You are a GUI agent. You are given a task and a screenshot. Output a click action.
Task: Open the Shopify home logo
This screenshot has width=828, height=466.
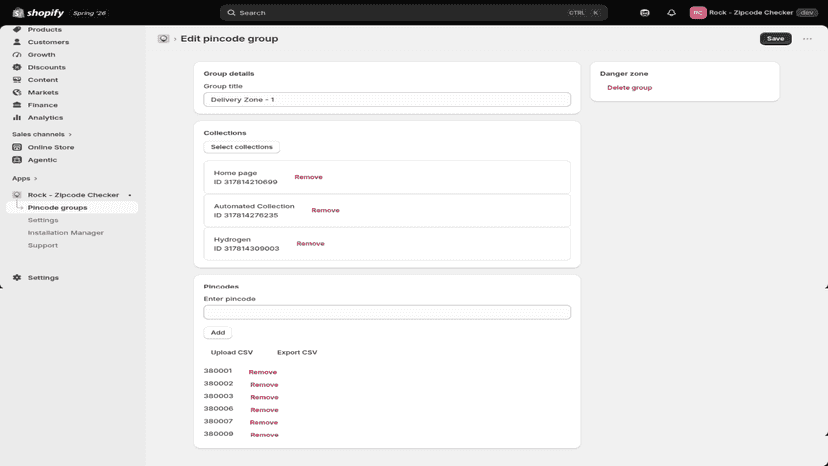click(38, 13)
